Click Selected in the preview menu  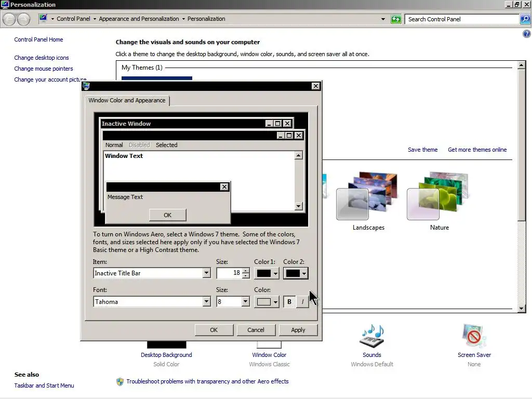pyautogui.click(x=167, y=145)
